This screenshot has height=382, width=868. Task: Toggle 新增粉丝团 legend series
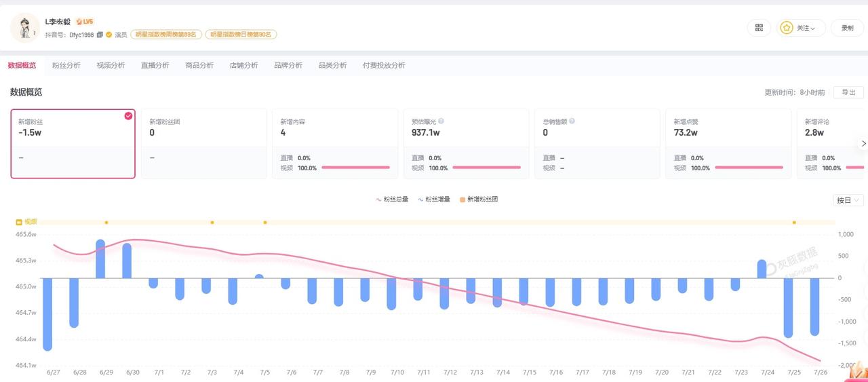click(x=479, y=199)
